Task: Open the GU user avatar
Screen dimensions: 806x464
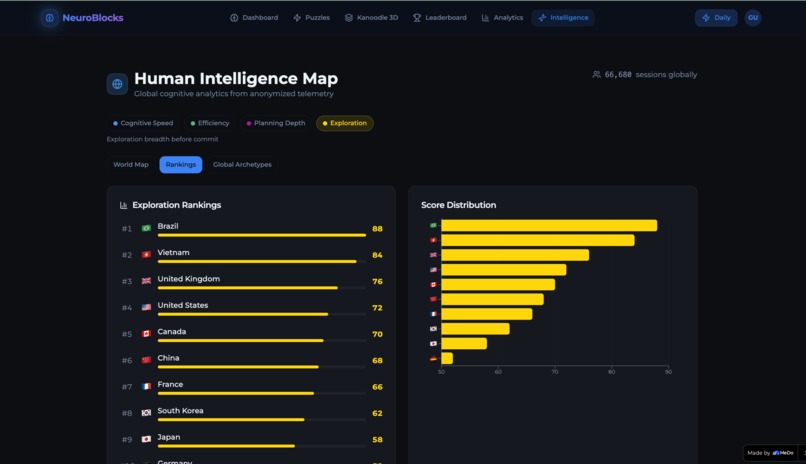Action: tap(753, 17)
